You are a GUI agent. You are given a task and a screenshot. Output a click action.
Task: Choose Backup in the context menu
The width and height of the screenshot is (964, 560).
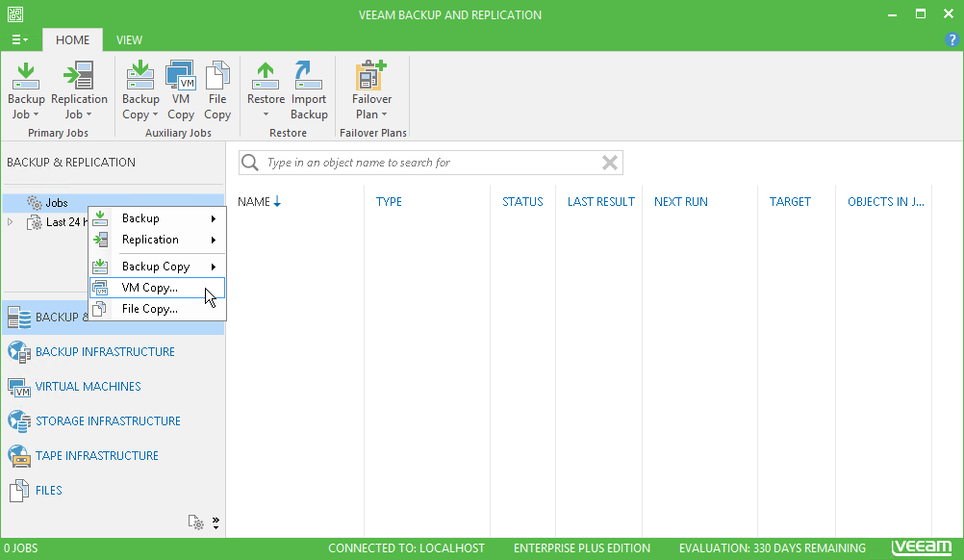coord(158,218)
